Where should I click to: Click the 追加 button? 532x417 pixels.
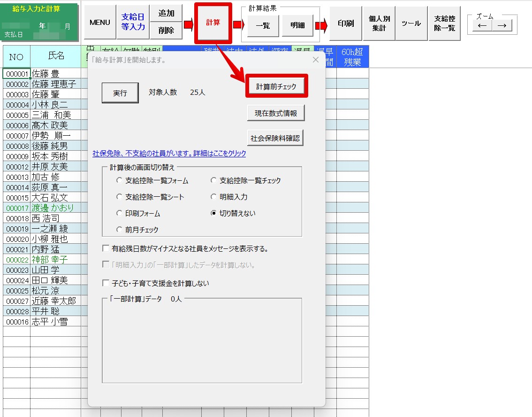click(x=166, y=13)
